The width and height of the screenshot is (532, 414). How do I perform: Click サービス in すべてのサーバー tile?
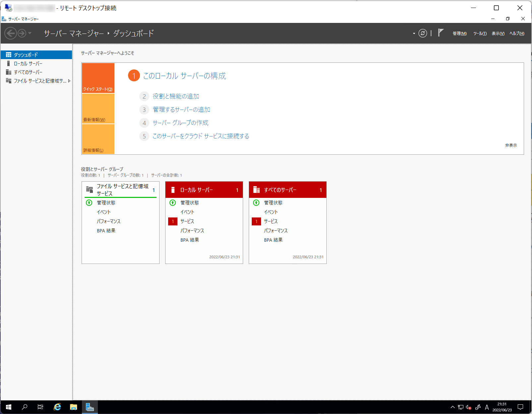pyautogui.click(x=271, y=221)
